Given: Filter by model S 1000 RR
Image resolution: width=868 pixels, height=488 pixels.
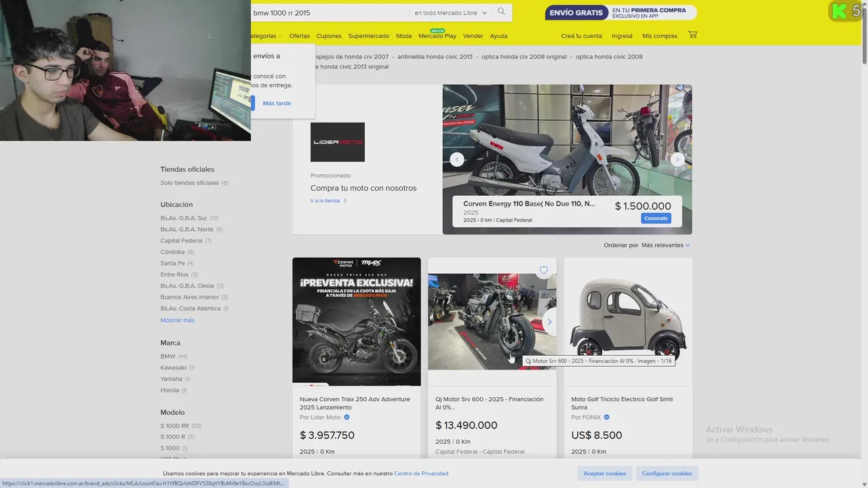Looking at the screenshot, I should click(181, 426).
